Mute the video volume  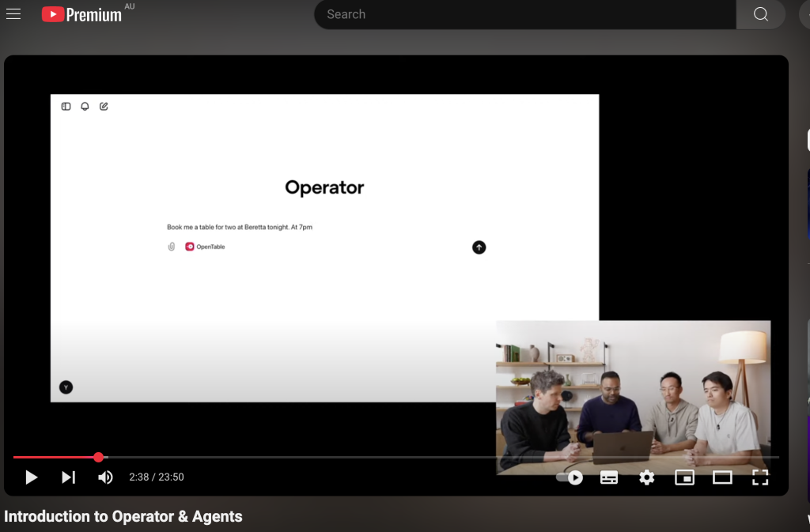click(104, 477)
